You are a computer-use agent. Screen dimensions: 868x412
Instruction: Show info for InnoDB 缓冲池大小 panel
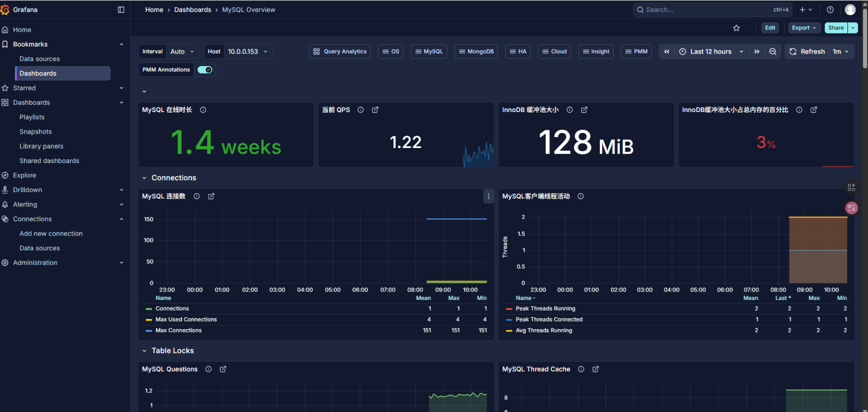point(570,110)
